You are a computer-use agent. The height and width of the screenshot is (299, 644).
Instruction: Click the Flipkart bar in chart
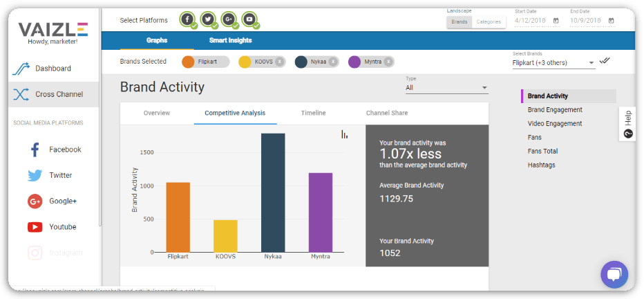(x=178, y=217)
